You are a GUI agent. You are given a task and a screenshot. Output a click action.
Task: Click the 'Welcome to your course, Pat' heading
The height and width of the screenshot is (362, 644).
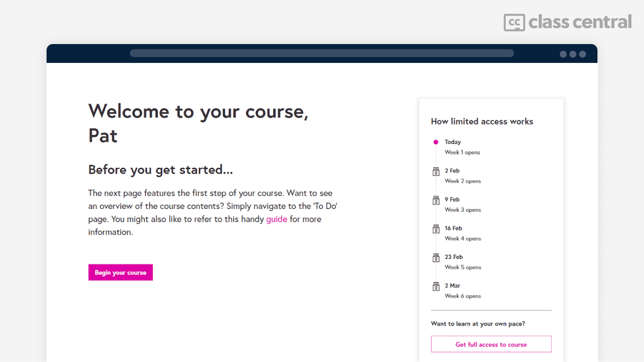click(198, 123)
